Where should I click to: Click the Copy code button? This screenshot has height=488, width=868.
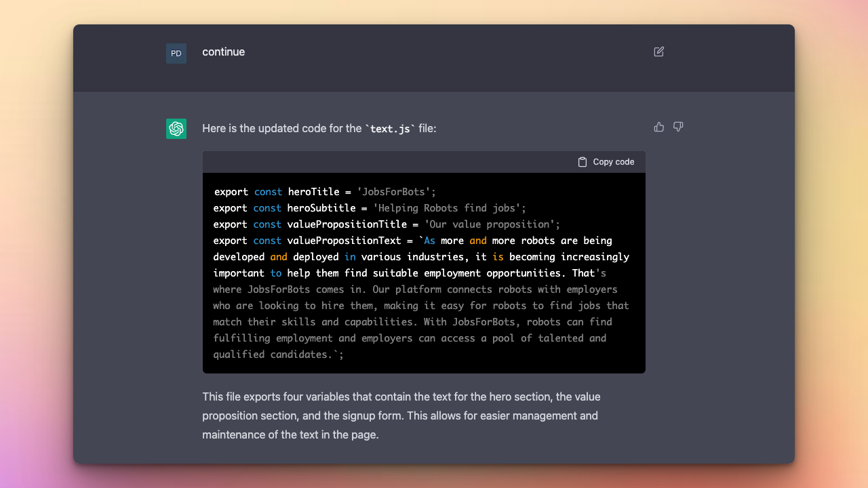pyautogui.click(x=606, y=162)
